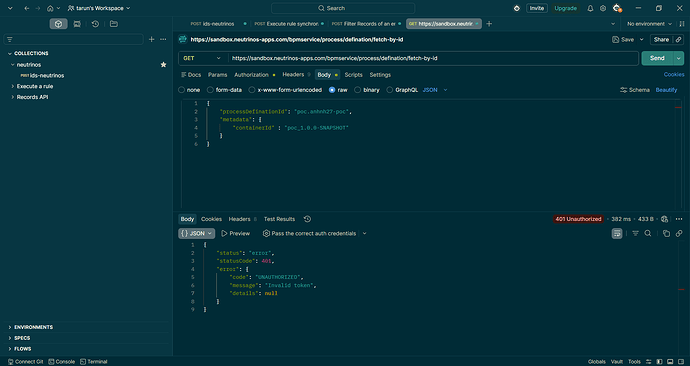Open the Scripts tab
This screenshot has height=366, width=690.
pyautogui.click(x=353, y=75)
